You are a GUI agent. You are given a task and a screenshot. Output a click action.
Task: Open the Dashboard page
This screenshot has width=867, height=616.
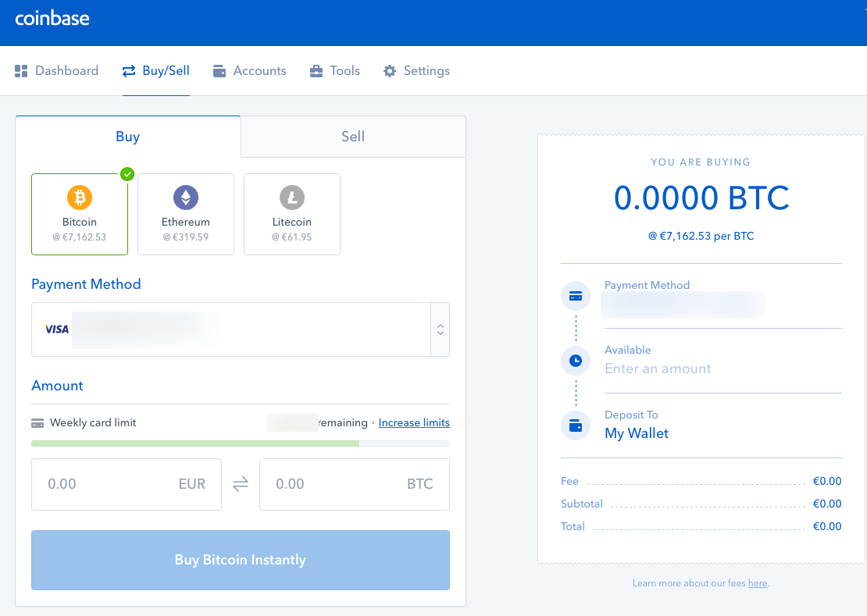click(56, 71)
